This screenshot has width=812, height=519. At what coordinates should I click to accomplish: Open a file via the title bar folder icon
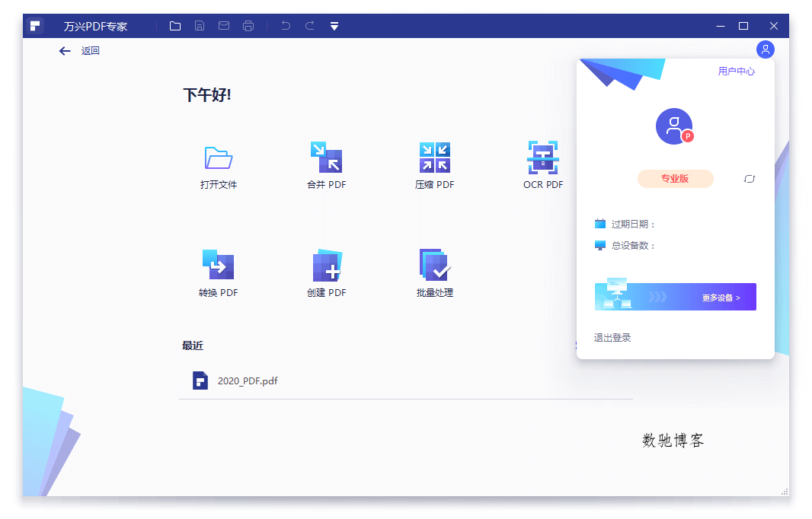tap(175, 26)
